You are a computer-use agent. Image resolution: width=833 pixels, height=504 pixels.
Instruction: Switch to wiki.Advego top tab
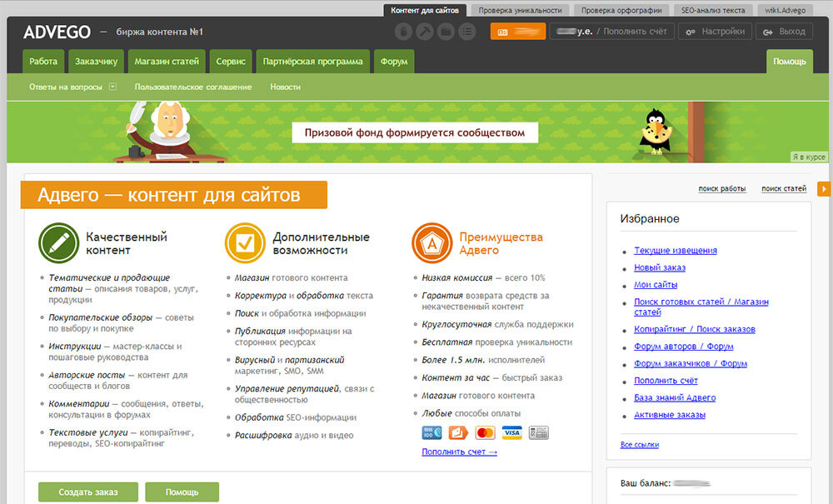pyautogui.click(x=786, y=10)
